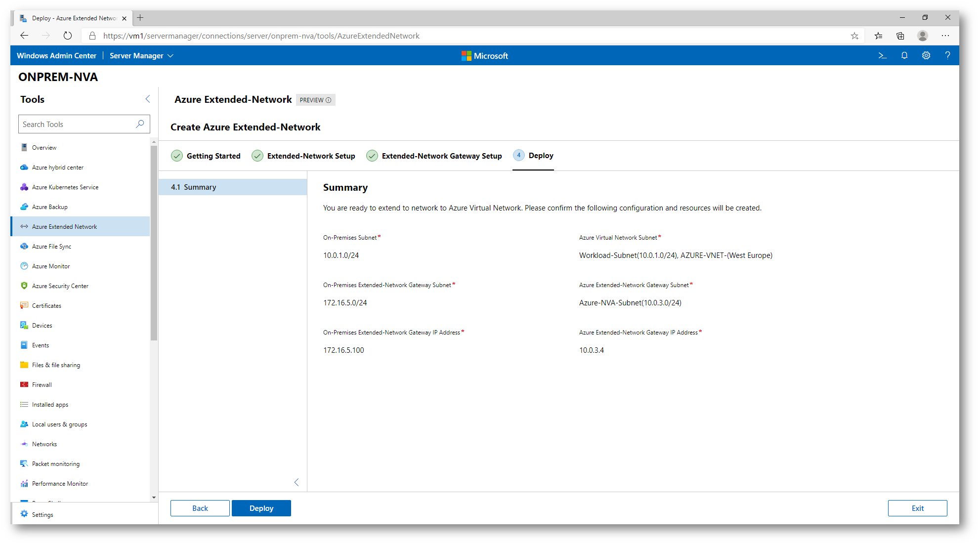Open Certificates tool icon

click(24, 305)
